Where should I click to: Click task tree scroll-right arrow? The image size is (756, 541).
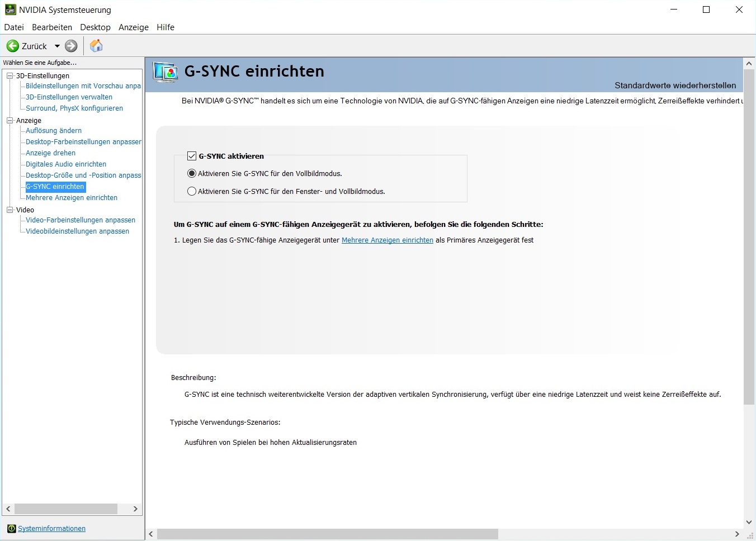135,509
